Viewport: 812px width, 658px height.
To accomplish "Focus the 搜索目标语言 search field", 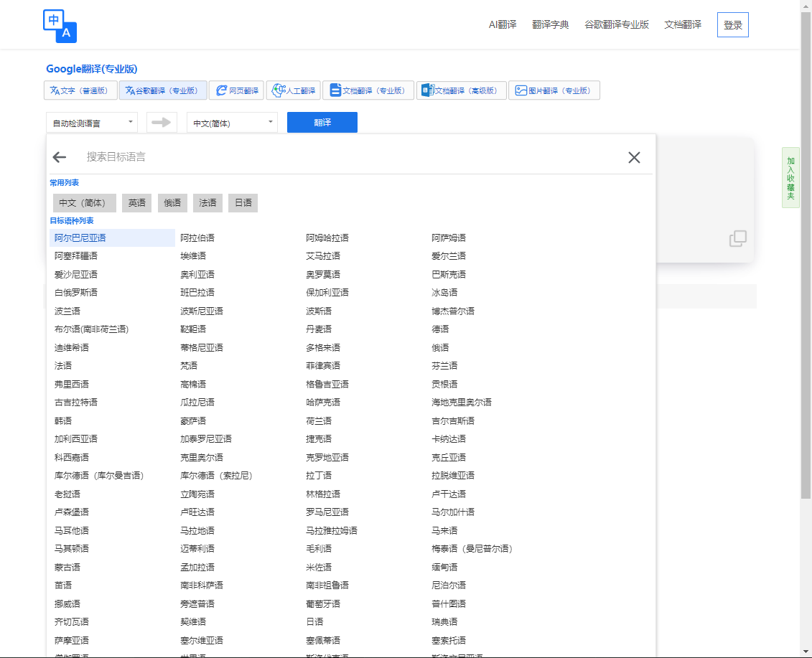I will click(x=352, y=157).
